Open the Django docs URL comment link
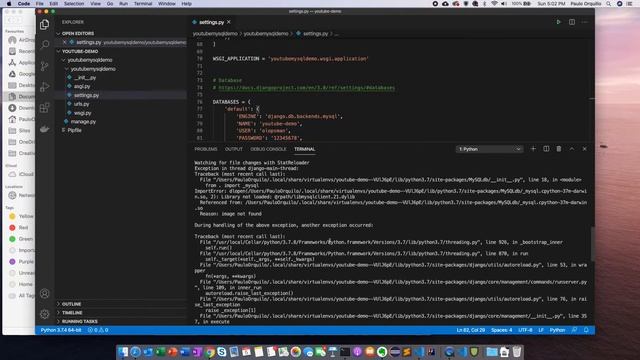640x360 pixels. (307, 88)
